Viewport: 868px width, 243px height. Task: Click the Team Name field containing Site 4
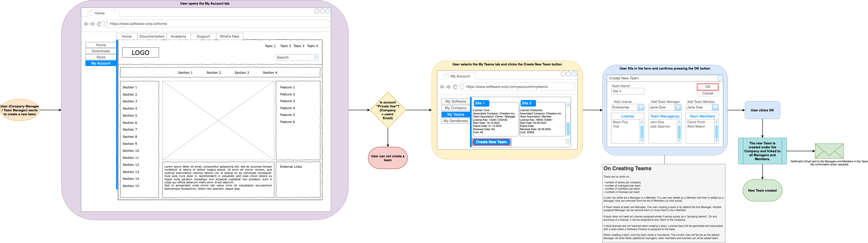click(x=627, y=91)
